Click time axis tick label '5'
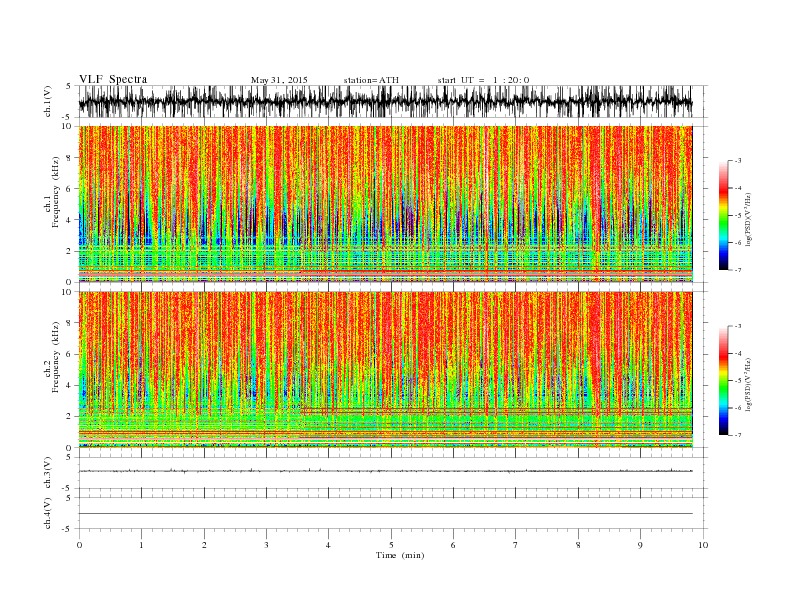The height and width of the screenshot is (612, 792). pos(391,545)
